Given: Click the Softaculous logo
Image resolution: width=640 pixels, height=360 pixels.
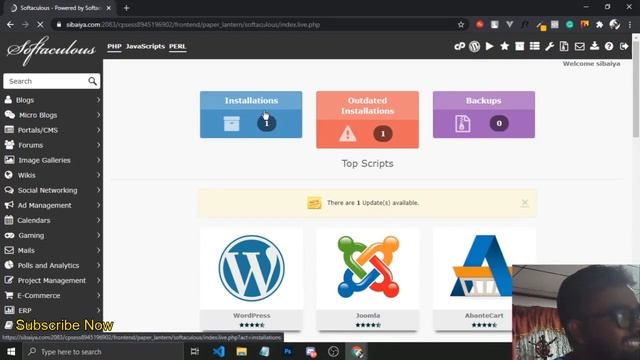Looking at the screenshot, I should coord(51,50).
